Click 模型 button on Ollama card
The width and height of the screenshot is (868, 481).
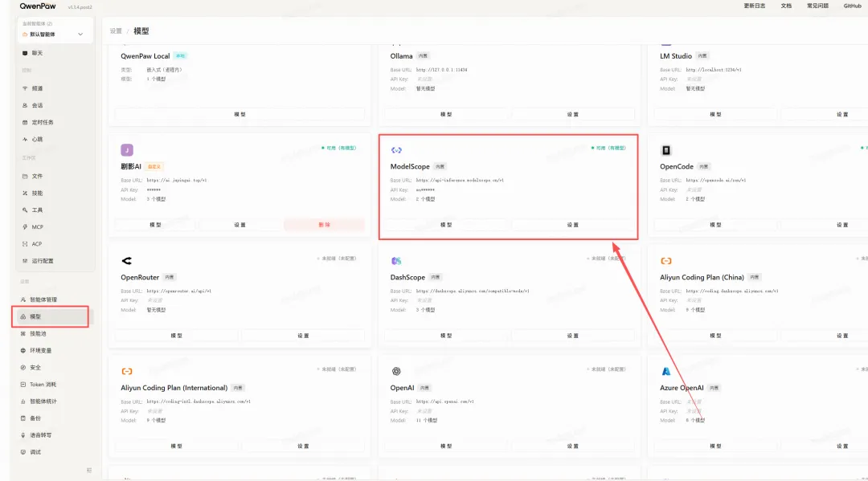pyautogui.click(x=446, y=115)
